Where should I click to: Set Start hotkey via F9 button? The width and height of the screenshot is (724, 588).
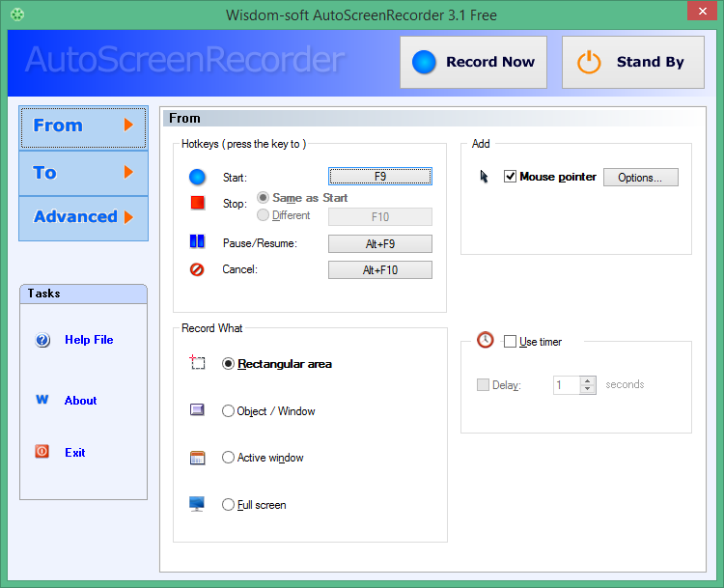pos(380,177)
